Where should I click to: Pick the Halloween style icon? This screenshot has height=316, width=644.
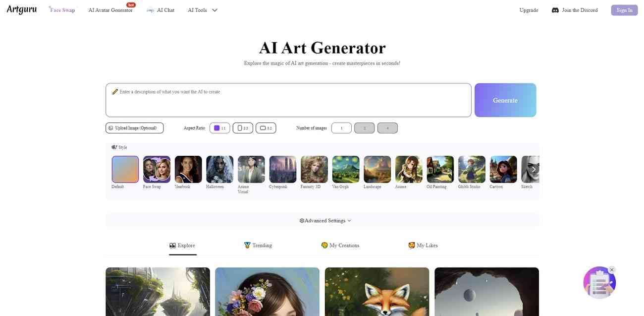click(220, 169)
